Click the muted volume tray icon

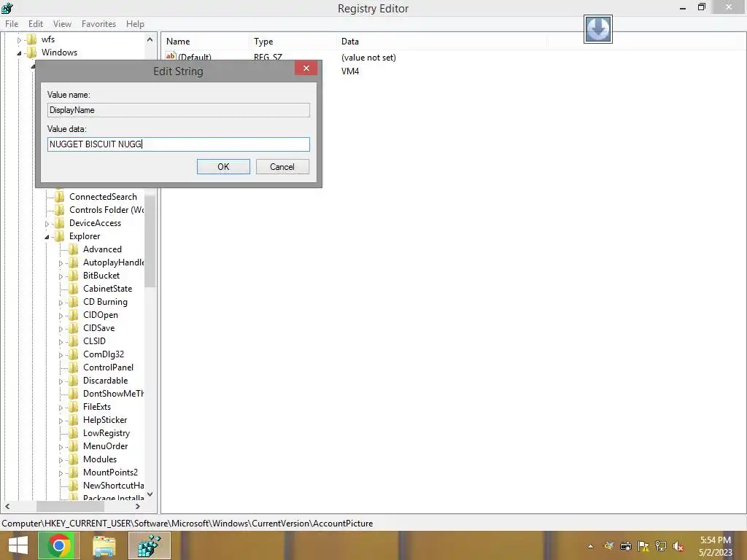coord(678,546)
